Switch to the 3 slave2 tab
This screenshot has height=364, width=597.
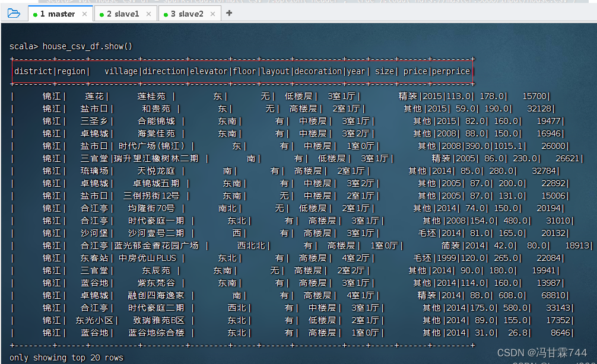coord(186,13)
